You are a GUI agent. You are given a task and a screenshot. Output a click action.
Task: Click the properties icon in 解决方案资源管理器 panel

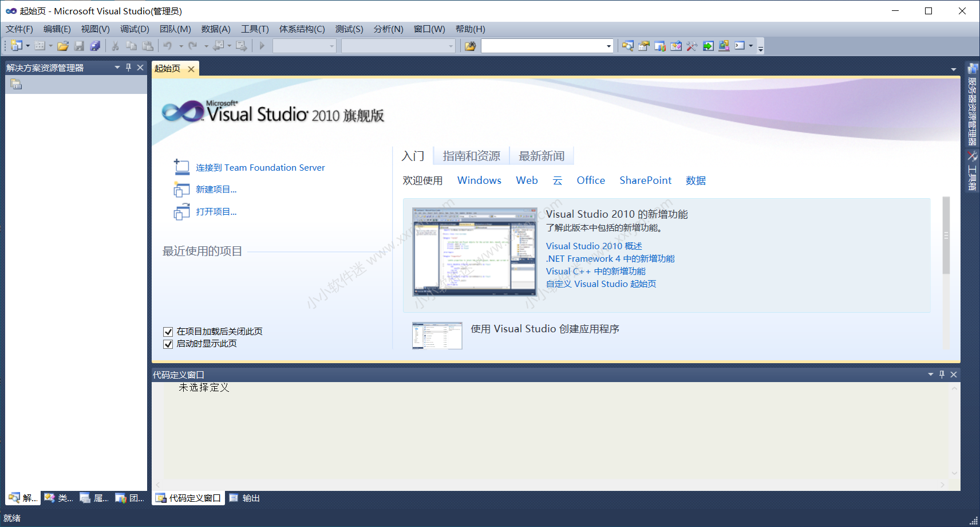(16, 85)
